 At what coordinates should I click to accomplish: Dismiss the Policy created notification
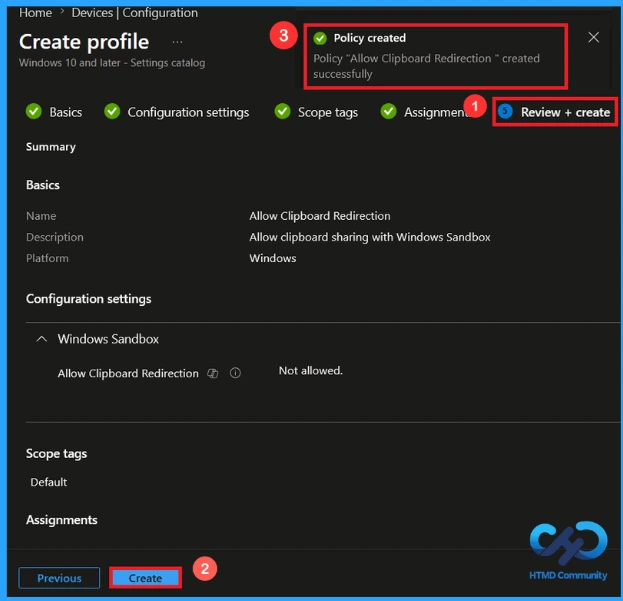(x=594, y=37)
